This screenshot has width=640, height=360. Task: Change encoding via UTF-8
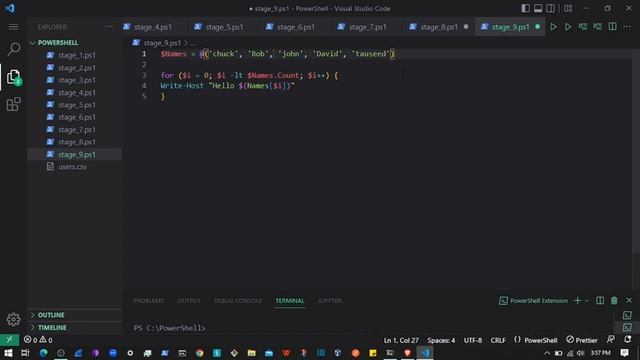pos(473,340)
